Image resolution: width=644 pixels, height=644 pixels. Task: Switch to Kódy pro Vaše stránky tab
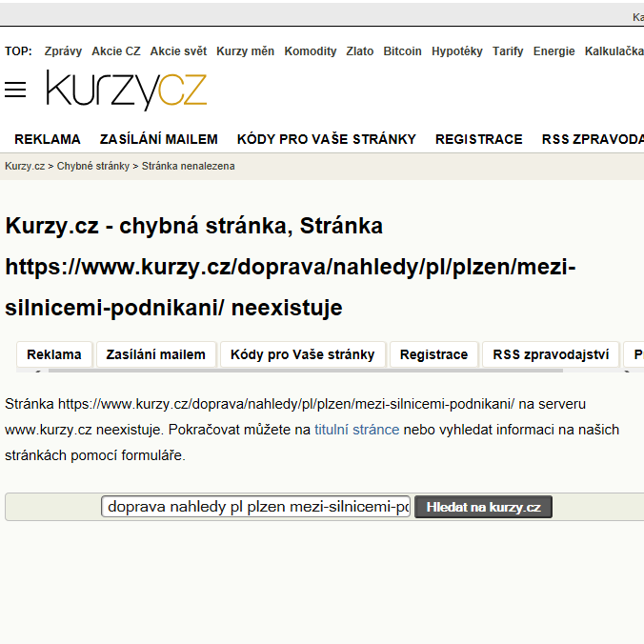point(303,354)
